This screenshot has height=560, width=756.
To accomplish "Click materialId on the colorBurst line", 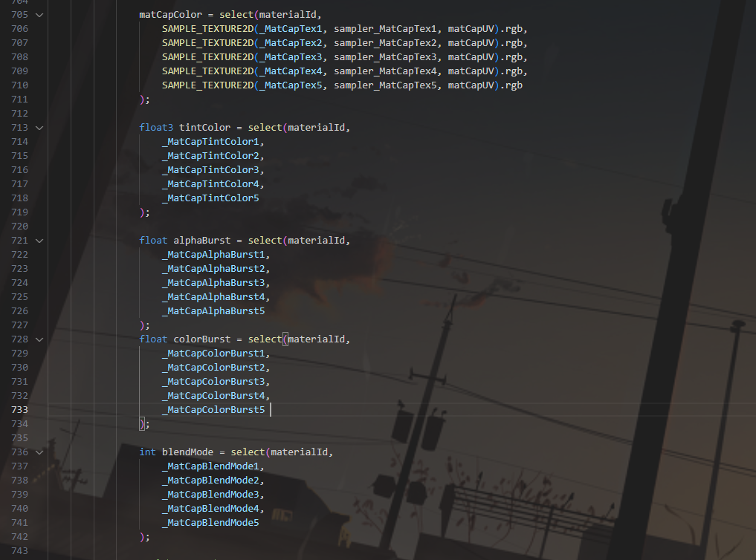I will coord(317,339).
